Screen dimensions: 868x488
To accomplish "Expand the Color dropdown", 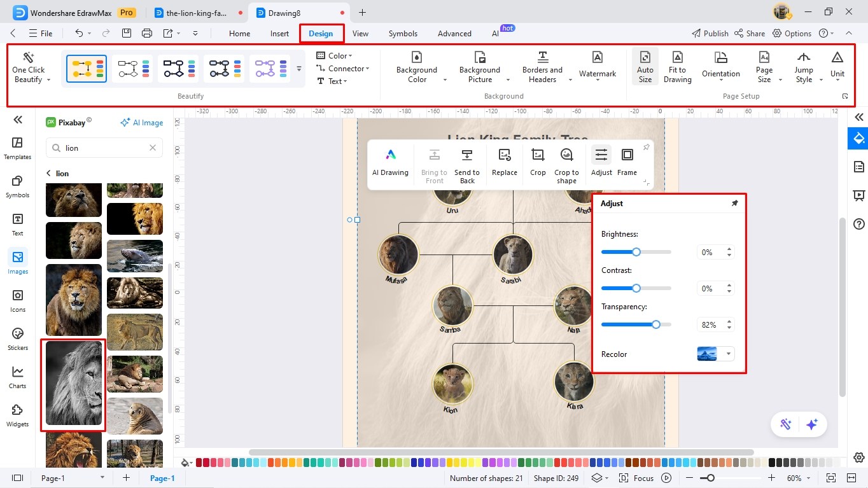I will 335,55.
